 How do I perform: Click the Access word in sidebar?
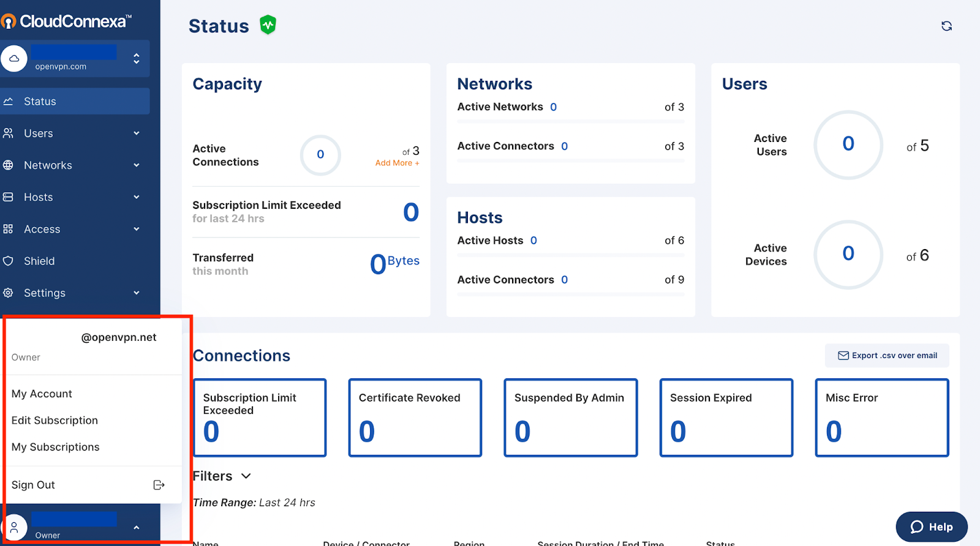[x=42, y=229]
